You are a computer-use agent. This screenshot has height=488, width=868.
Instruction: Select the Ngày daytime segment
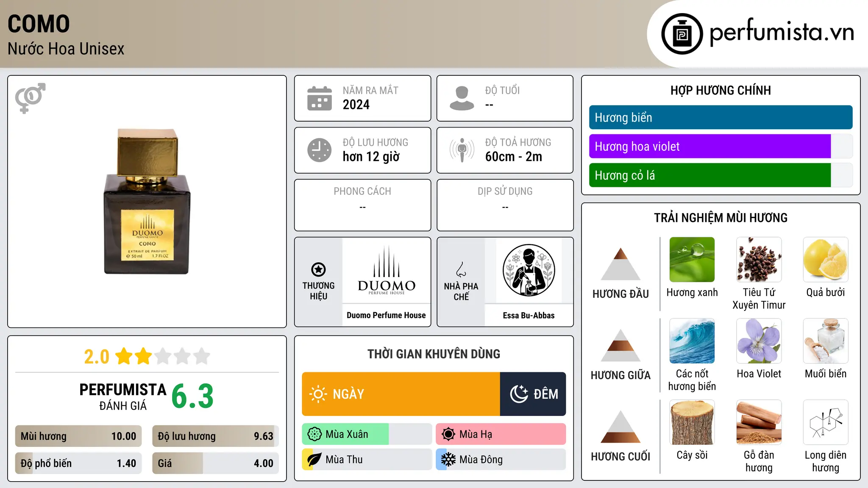coord(401,394)
